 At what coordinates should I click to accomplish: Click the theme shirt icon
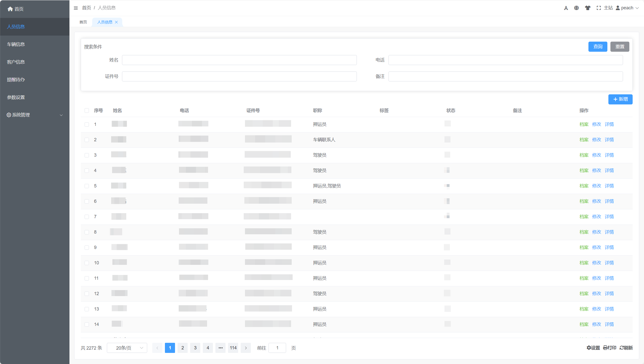588,8
